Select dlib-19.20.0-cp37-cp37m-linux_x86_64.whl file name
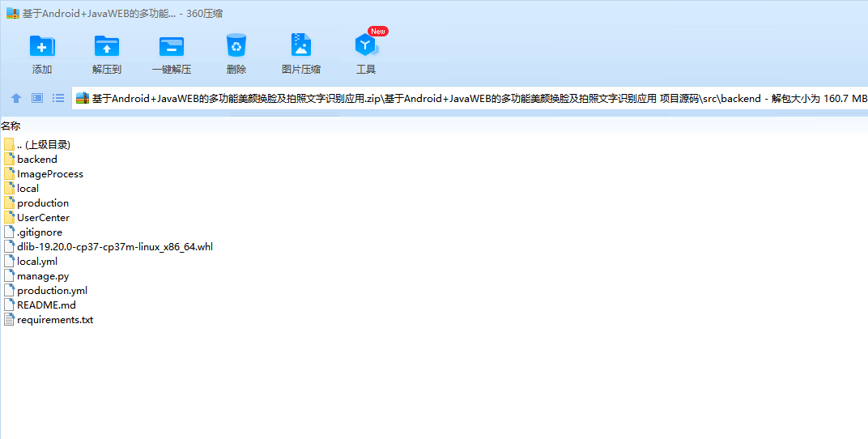Image resolution: width=868 pixels, height=439 pixels. point(115,246)
